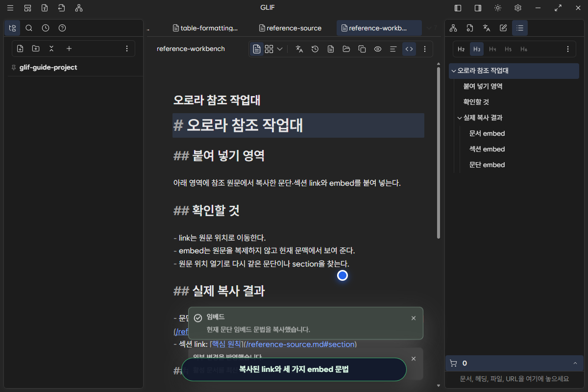The width and height of the screenshot is (588, 392).
Task: Toggle H5 heading level filter
Action: coord(508,49)
